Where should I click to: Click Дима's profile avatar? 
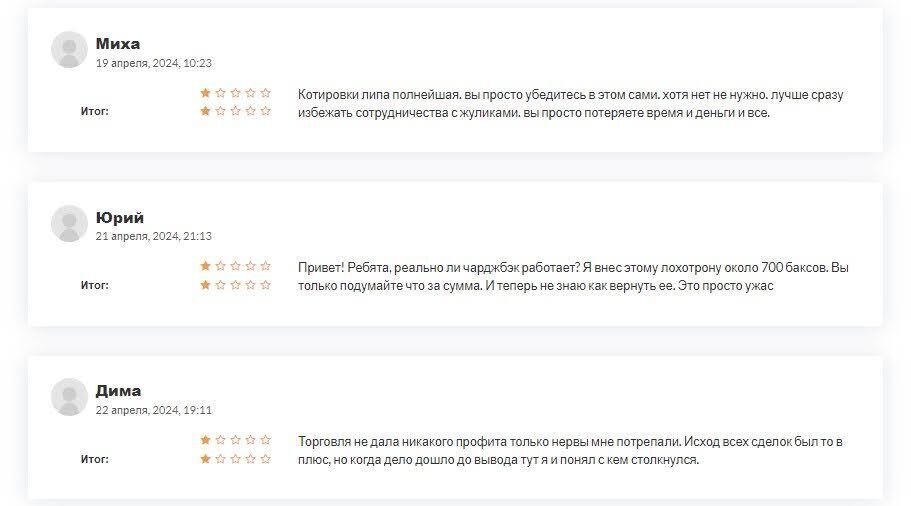click(69, 397)
